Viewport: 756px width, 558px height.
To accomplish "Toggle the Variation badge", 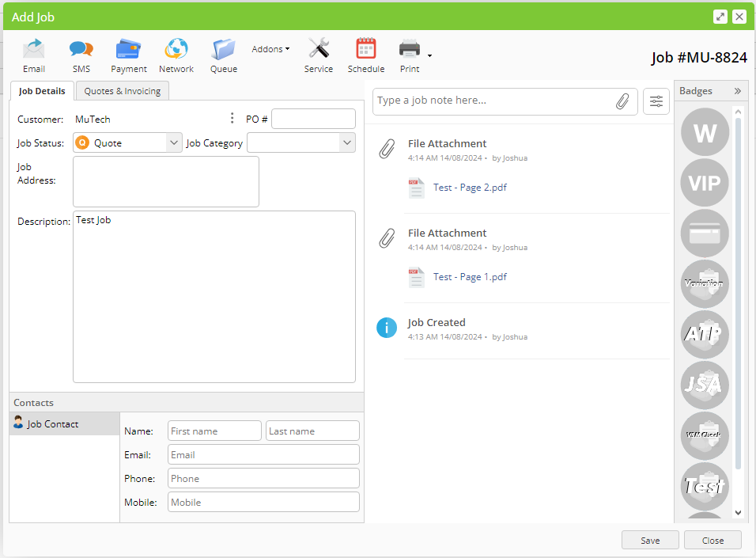I will pyautogui.click(x=705, y=284).
